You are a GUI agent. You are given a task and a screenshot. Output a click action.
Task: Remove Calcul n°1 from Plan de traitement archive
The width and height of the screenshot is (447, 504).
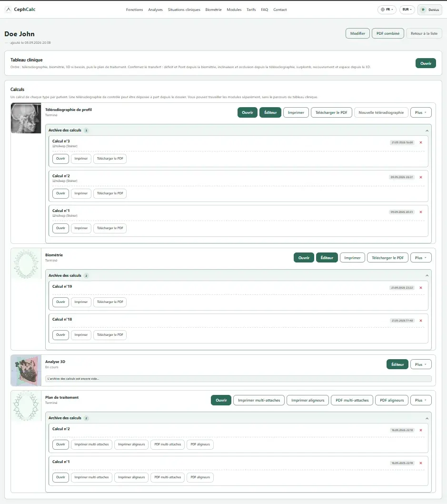pyautogui.click(x=421, y=463)
